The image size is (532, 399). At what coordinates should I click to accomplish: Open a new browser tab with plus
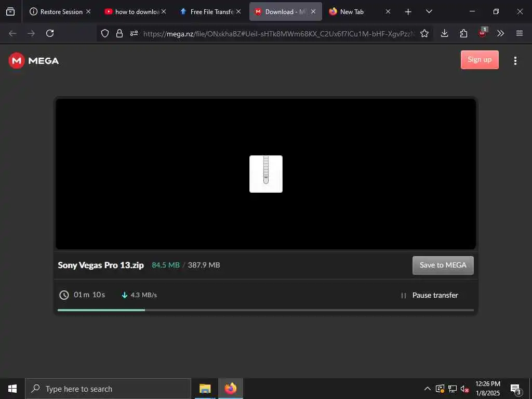pos(408,12)
